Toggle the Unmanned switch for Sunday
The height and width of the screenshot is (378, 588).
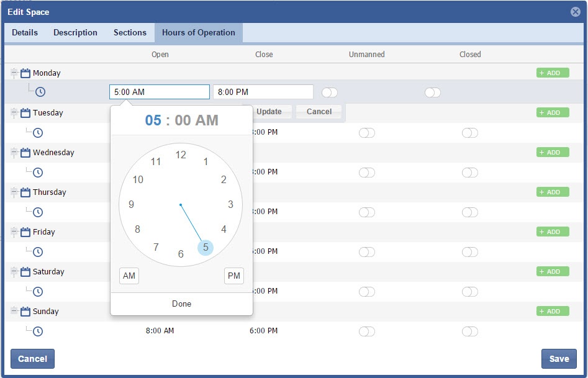(x=367, y=331)
